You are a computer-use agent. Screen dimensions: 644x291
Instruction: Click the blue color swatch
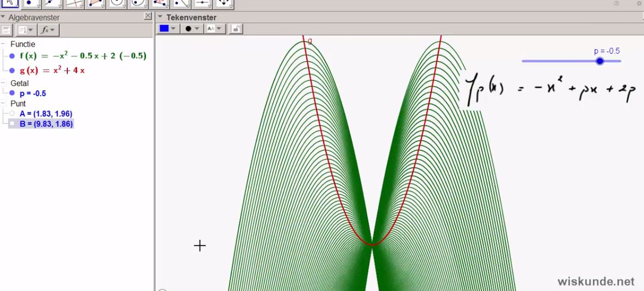point(164,29)
